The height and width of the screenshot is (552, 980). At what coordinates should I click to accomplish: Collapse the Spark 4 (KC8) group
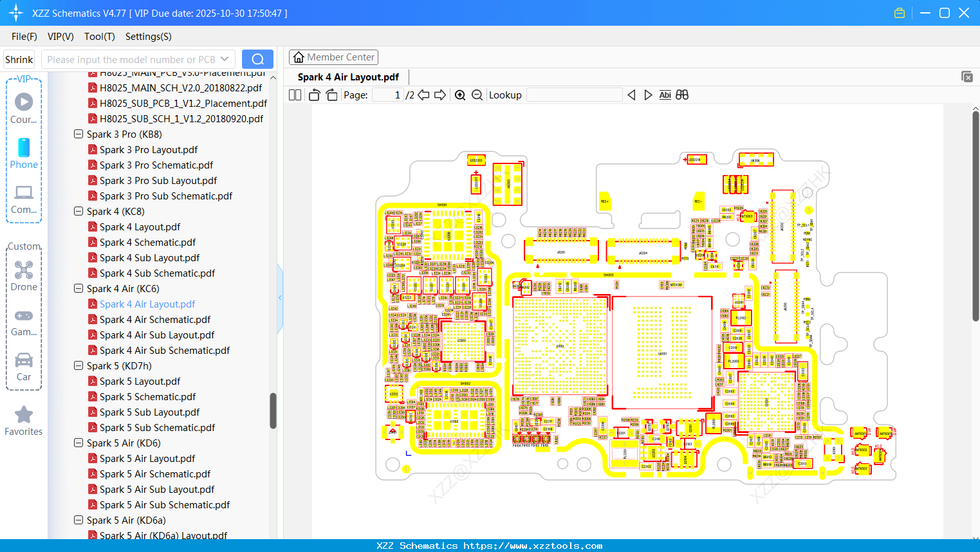pos(78,211)
